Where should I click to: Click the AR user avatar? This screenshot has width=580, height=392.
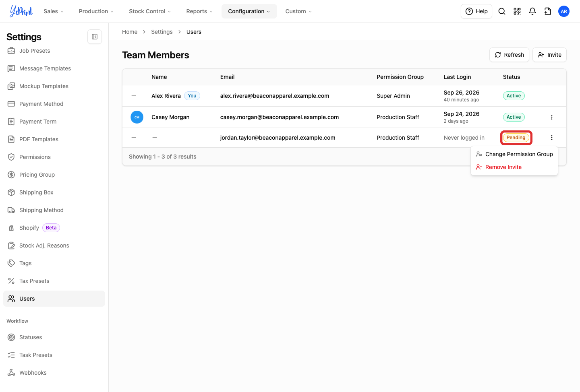564,11
